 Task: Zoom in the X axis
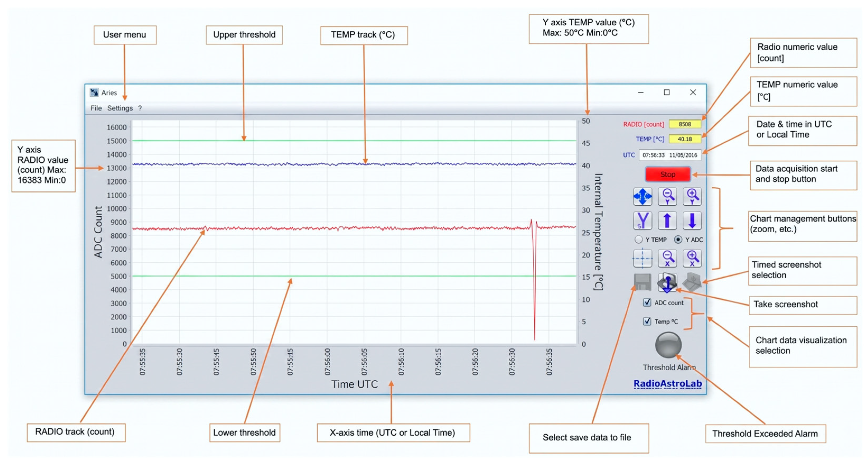tap(692, 258)
